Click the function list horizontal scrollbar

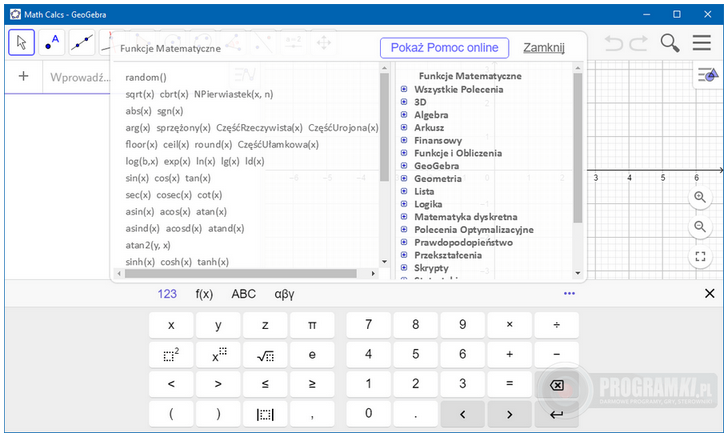tap(240, 274)
